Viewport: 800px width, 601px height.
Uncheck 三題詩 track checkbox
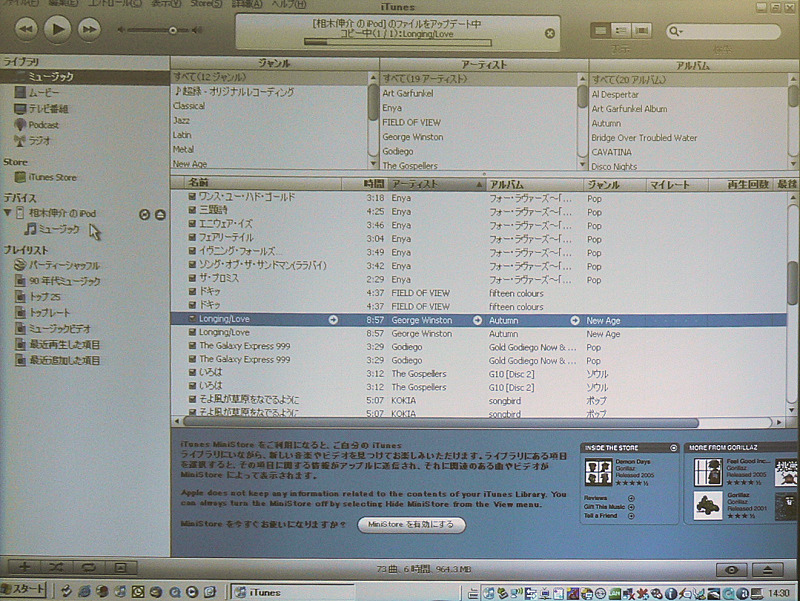[x=192, y=210]
